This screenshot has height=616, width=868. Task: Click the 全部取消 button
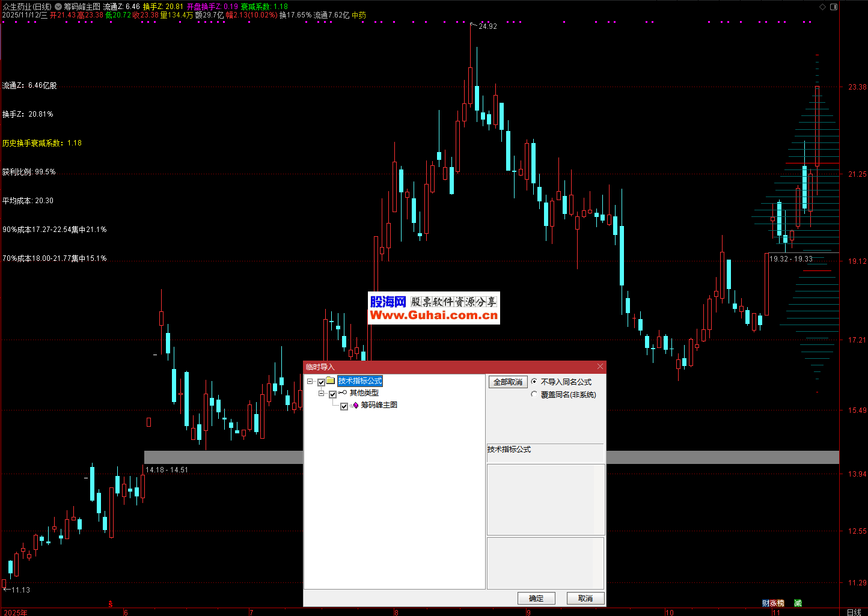point(507,382)
